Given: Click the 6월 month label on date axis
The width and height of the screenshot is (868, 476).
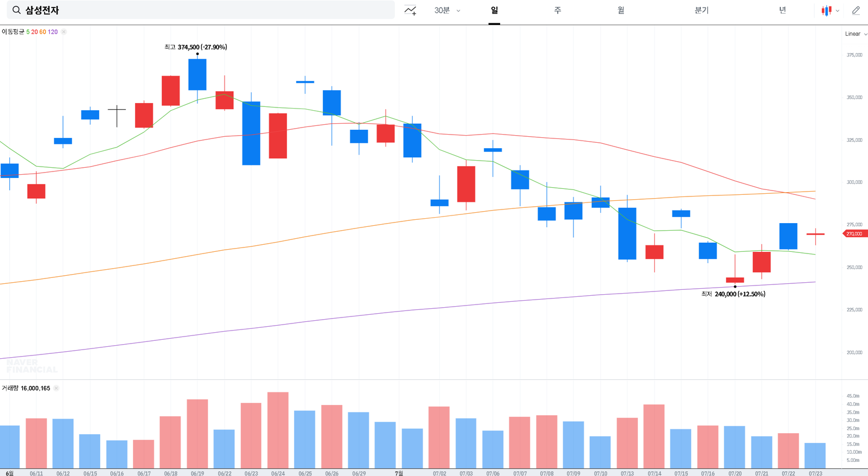Looking at the screenshot, I should (x=10, y=473).
